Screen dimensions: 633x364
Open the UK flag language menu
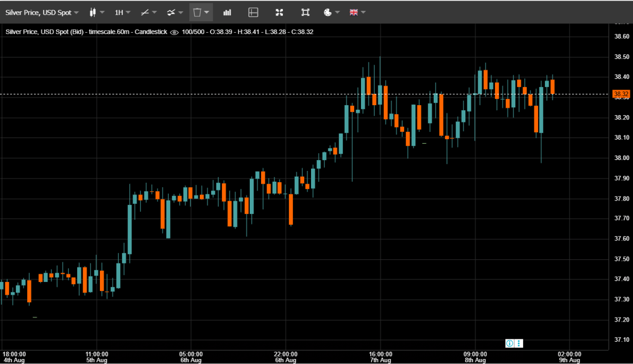pyautogui.click(x=357, y=12)
